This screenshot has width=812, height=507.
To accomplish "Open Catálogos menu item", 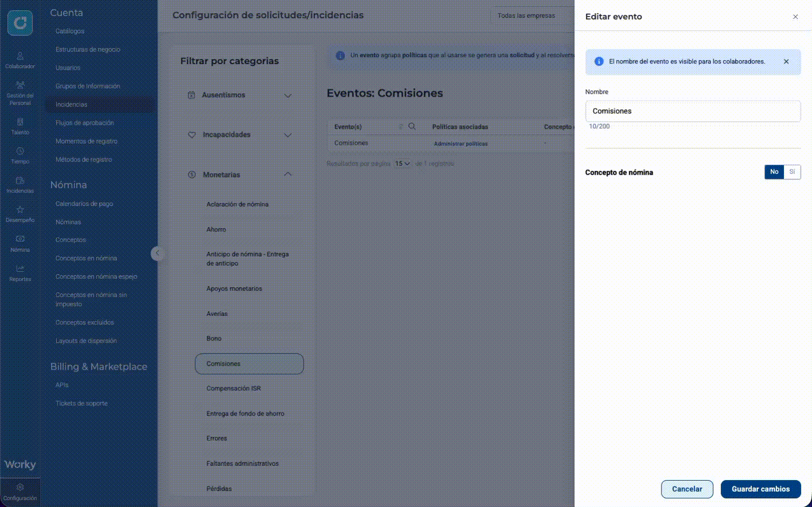I will [x=70, y=31].
